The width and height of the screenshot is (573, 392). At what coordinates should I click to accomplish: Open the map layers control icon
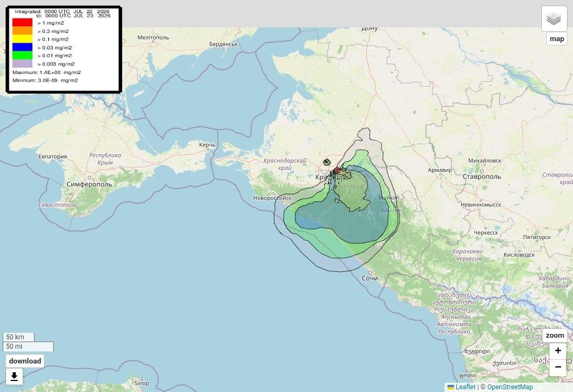[x=554, y=19]
